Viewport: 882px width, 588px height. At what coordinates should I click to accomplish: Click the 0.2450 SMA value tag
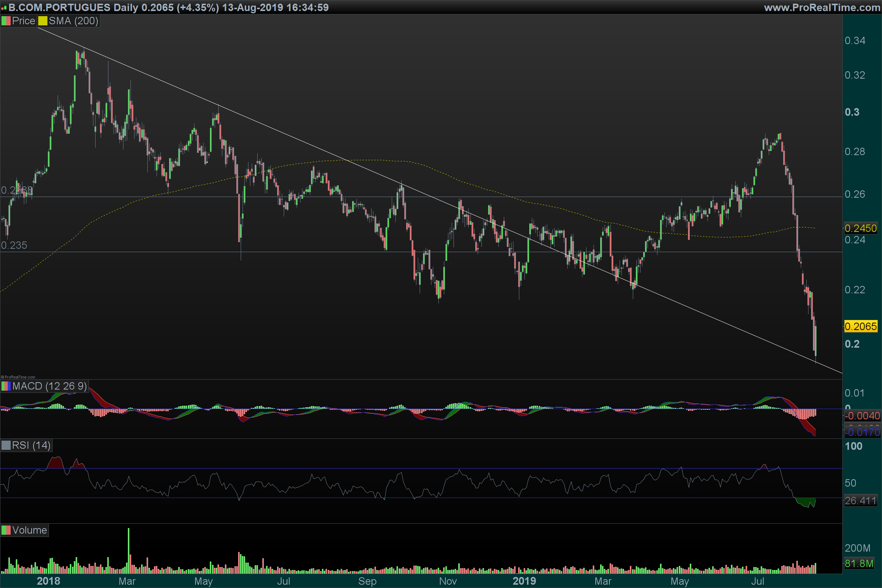point(861,228)
